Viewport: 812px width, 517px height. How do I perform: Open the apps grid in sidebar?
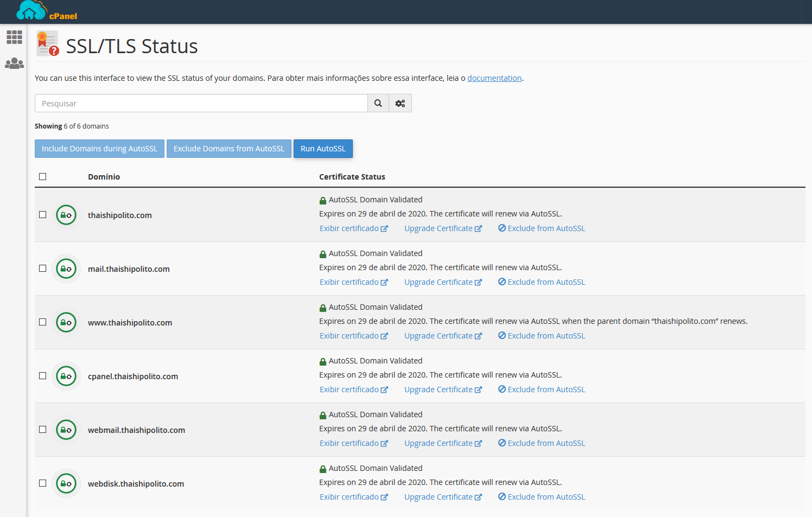coord(14,37)
